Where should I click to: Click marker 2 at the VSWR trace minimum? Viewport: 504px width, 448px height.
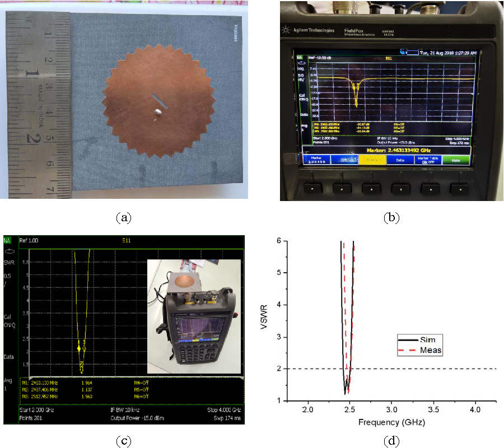point(82,368)
